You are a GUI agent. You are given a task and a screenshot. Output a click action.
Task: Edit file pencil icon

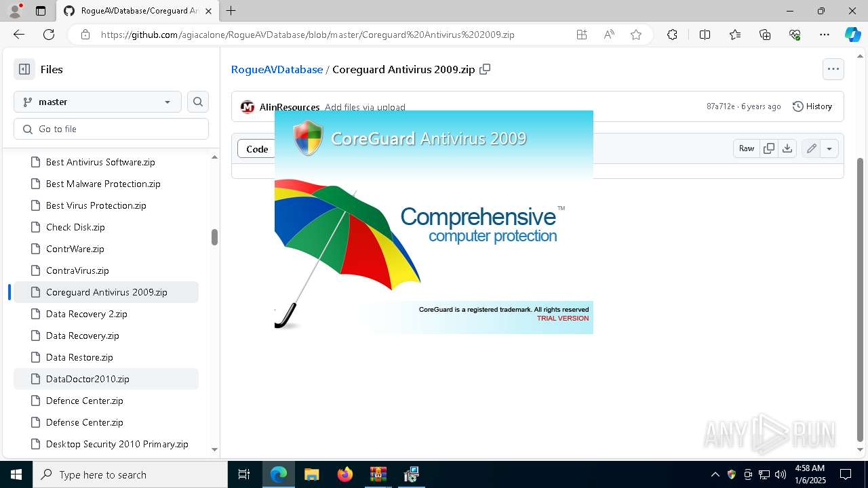[x=811, y=148]
